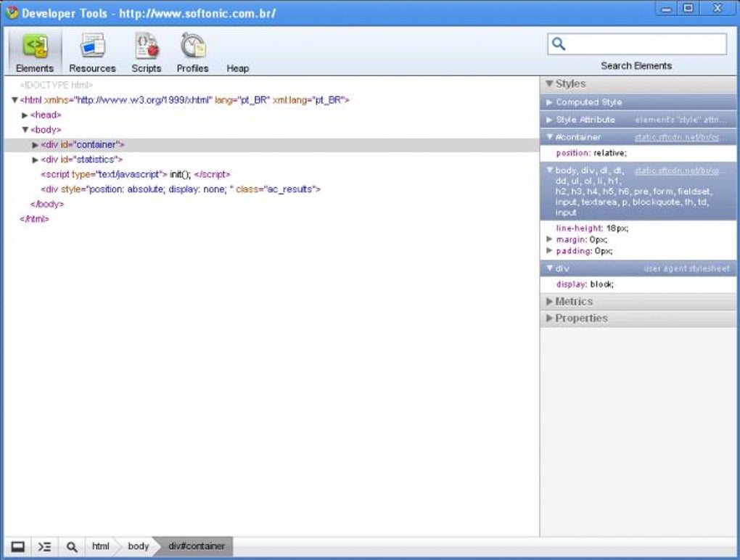The image size is (740, 560).
Task: Expand the head node arrow
Action: click(x=25, y=115)
